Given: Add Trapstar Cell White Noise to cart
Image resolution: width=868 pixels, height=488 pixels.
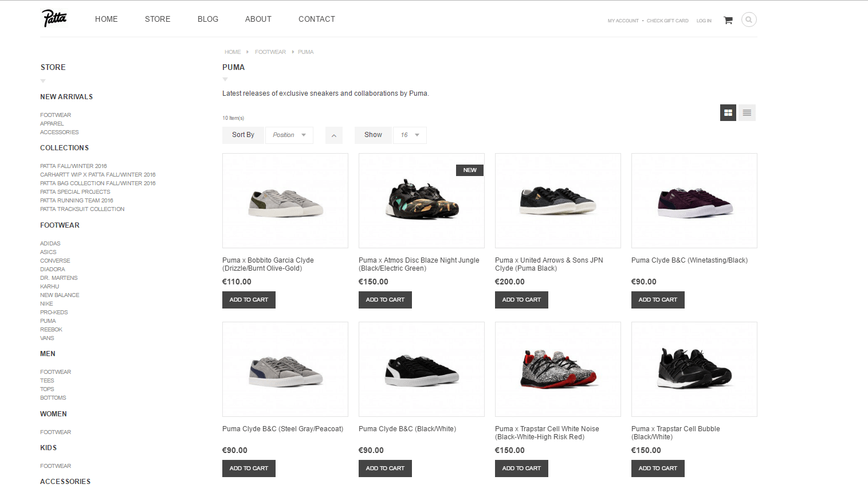Looking at the screenshot, I should [x=521, y=469].
